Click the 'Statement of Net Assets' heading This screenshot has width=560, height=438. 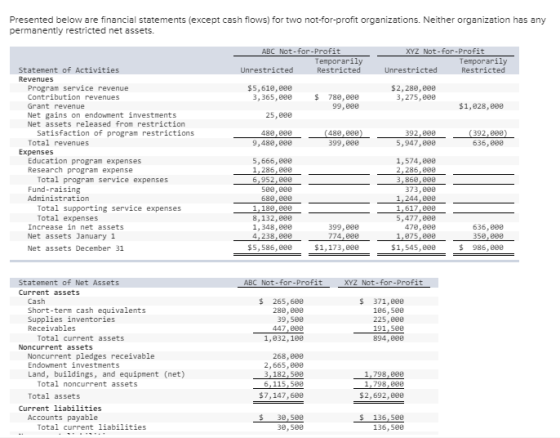69,283
